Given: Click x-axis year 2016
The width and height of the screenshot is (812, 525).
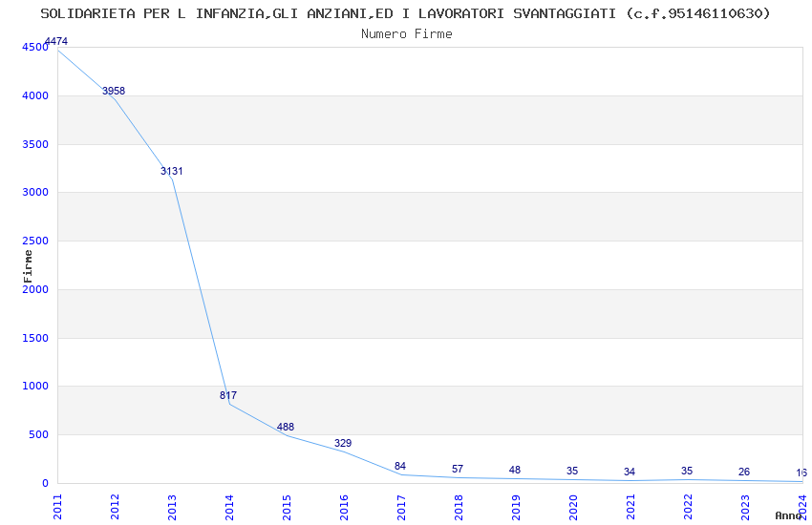Looking at the screenshot, I should click(344, 508).
